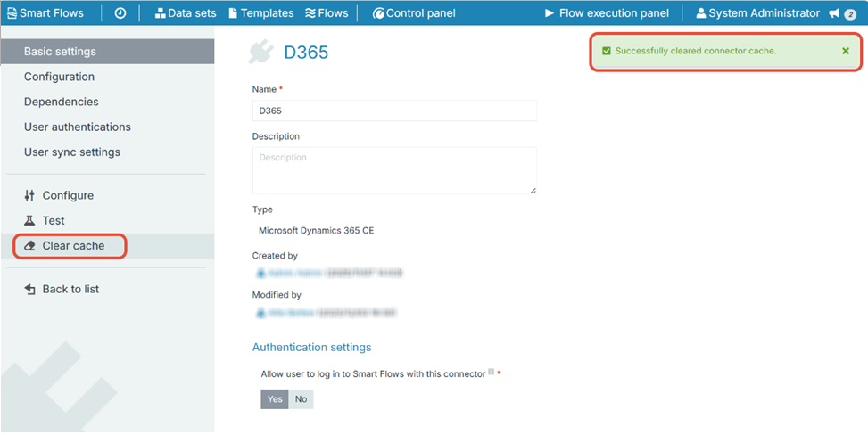
Task: Open User sync settings section
Action: point(72,152)
